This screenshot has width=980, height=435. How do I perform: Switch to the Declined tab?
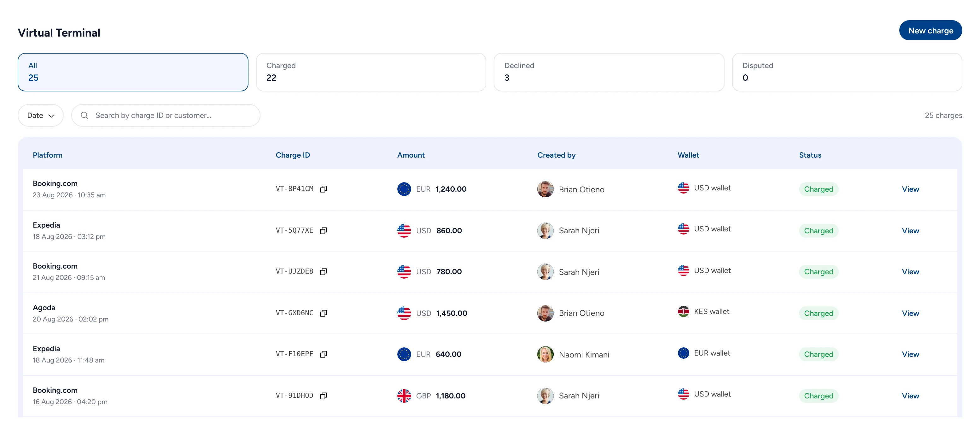tap(609, 72)
